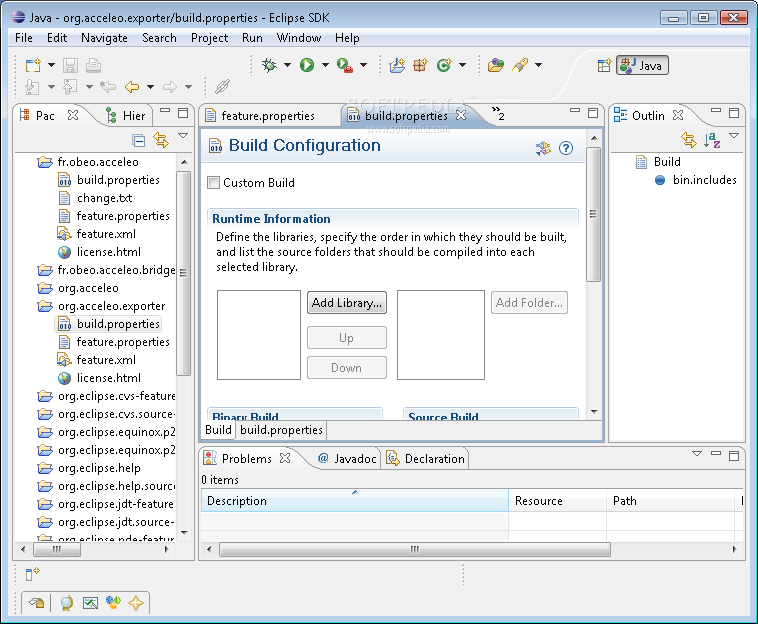Screen dimensions: 758x624
Task: Click the External Tools run icon
Action: click(x=345, y=65)
